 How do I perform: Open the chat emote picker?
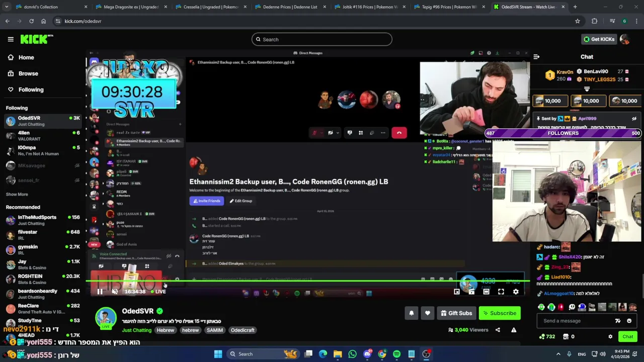coord(629,321)
